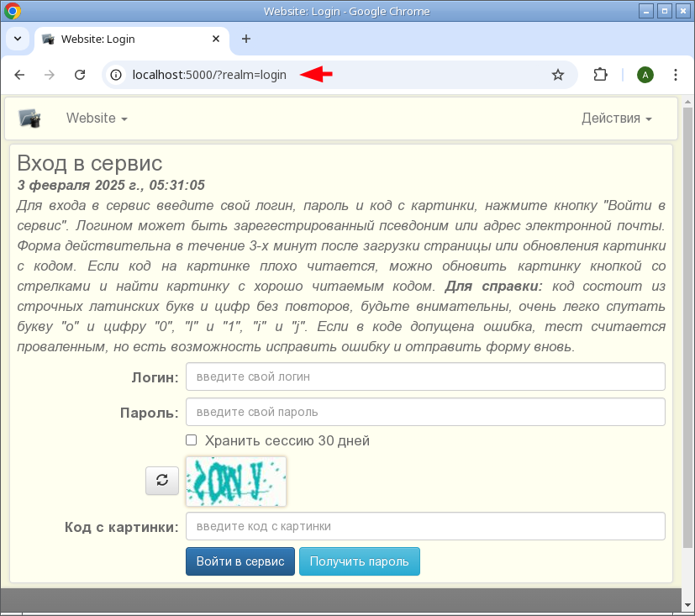Click the "Войти в сервис" button
The image size is (695, 616).
click(x=240, y=561)
